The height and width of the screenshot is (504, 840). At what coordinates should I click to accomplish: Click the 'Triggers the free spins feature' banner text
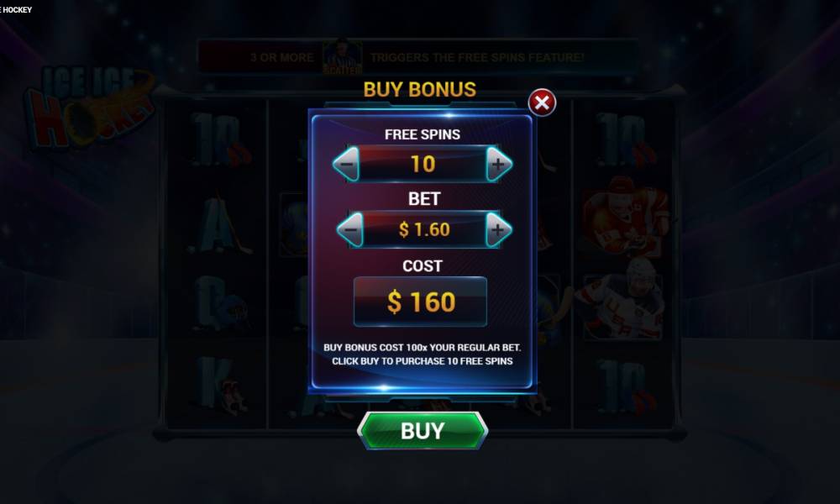(477, 57)
